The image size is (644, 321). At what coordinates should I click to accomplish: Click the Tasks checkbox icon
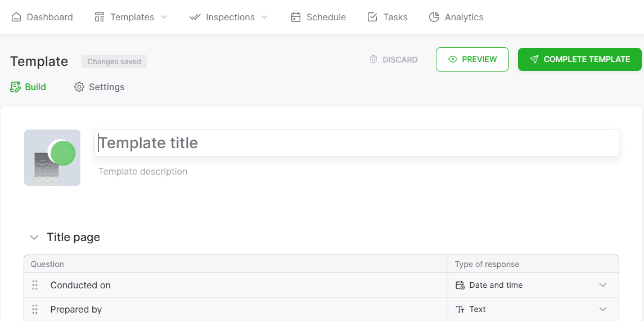372,17
